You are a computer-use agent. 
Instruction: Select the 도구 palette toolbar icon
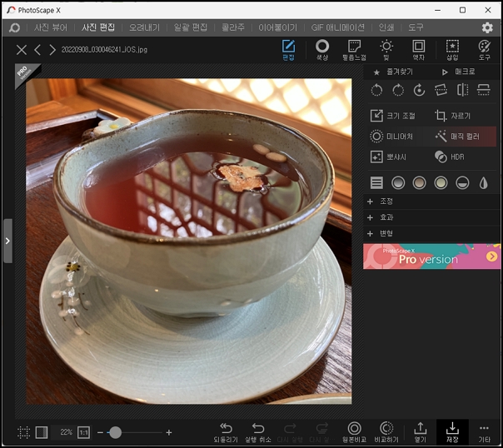coord(484,50)
